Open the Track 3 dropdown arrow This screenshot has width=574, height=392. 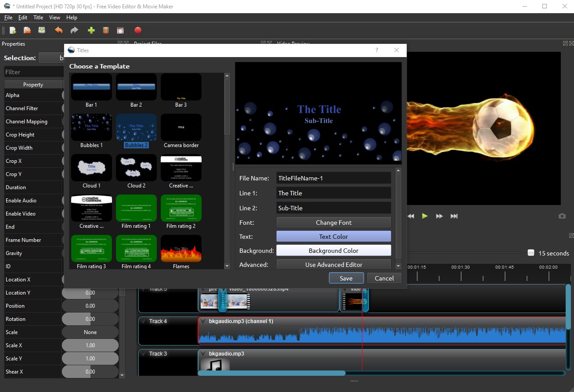(143, 354)
